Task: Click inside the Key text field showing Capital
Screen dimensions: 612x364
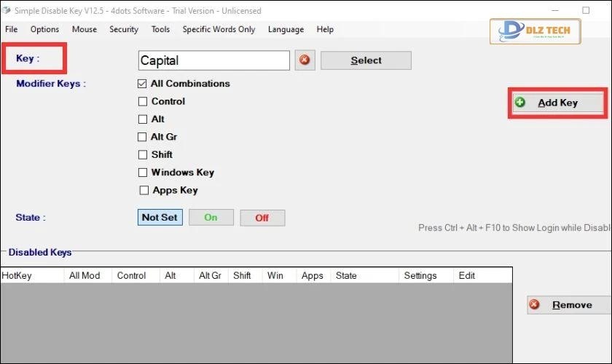Action: (214, 60)
